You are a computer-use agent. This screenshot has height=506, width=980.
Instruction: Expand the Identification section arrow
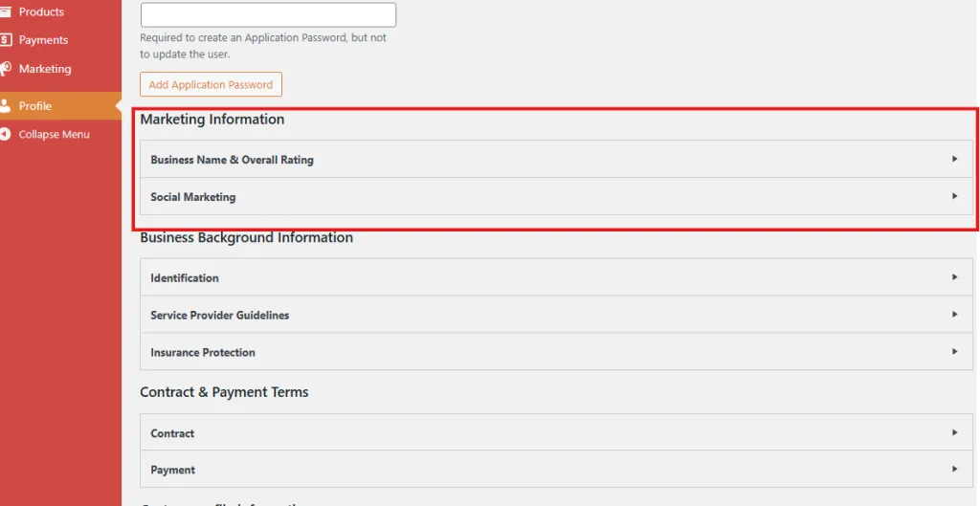954,277
